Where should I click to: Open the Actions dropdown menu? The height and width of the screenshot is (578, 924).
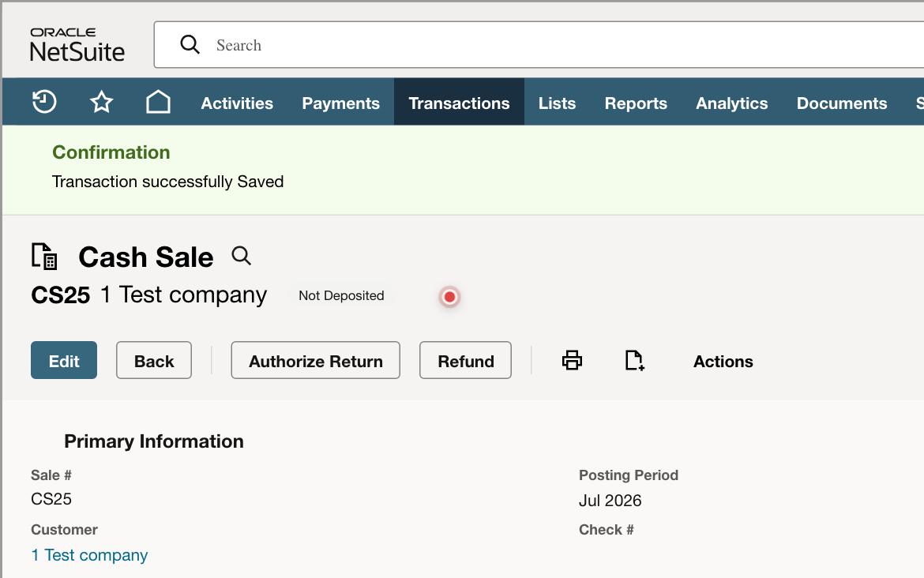tap(723, 361)
